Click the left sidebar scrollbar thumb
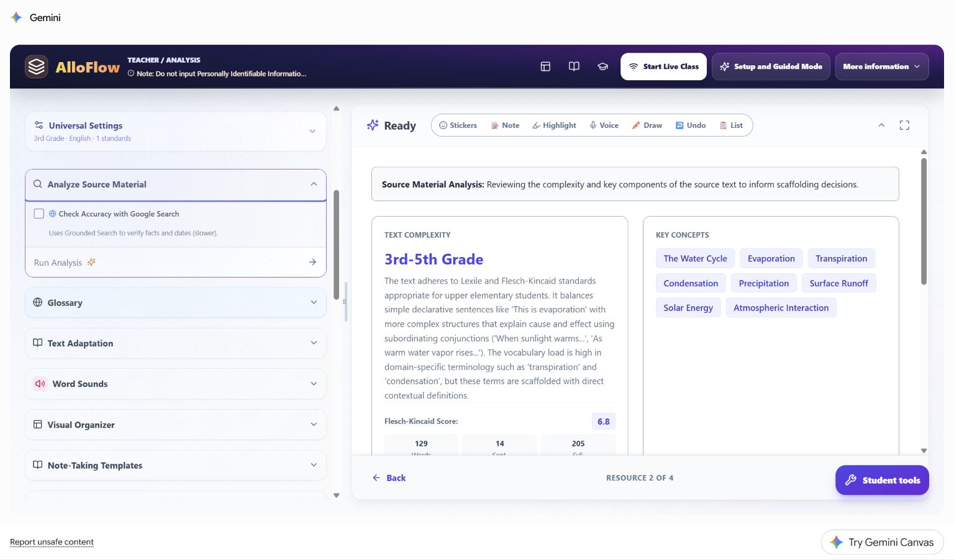 click(x=337, y=245)
